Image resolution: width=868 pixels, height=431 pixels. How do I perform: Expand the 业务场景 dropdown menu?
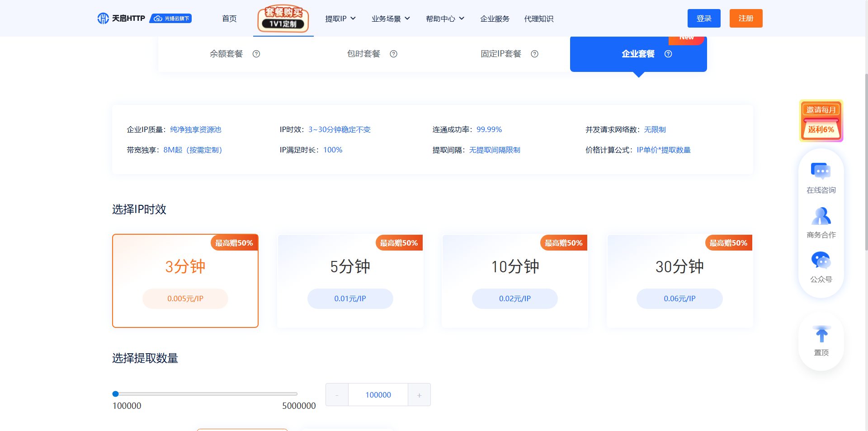tap(391, 19)
